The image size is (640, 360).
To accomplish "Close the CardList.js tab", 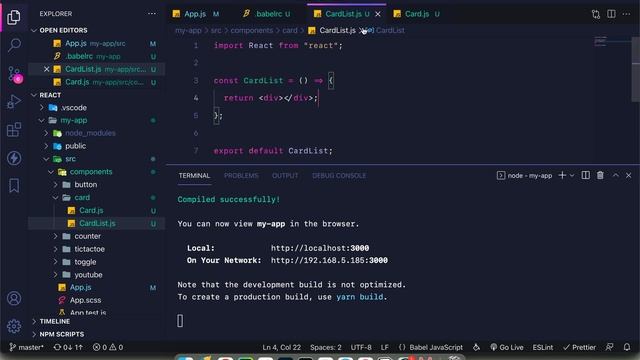I will click(x=378, y=14).
